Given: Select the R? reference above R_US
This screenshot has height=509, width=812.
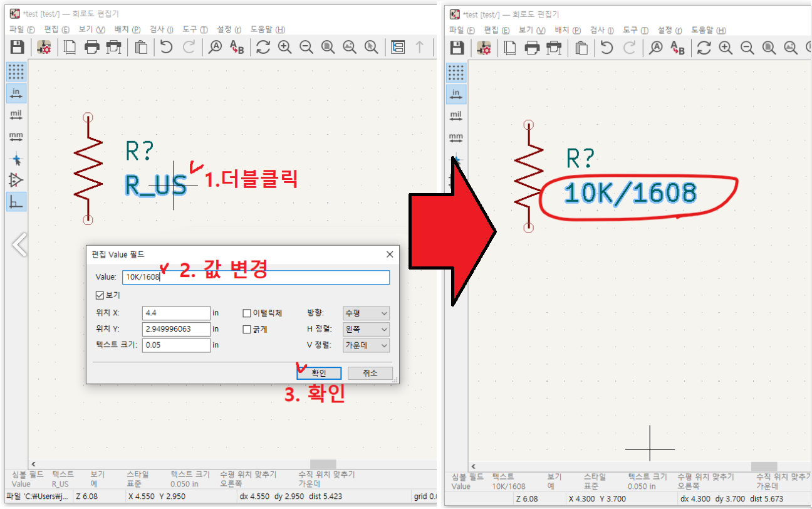Looking at the screenshot, I should tap(140, 151).
